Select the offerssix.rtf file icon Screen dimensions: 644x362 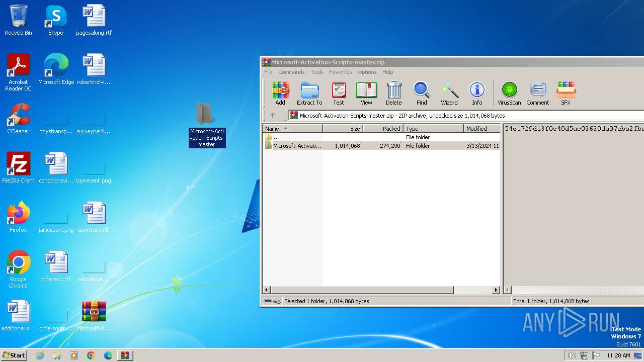(56, 266)
